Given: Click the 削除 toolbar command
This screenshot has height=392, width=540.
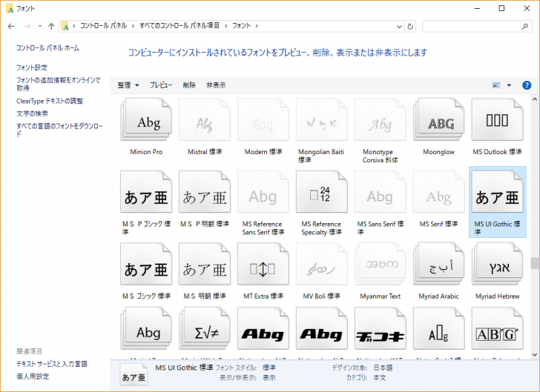Looking at the screenshot, I should click(189, 85).
